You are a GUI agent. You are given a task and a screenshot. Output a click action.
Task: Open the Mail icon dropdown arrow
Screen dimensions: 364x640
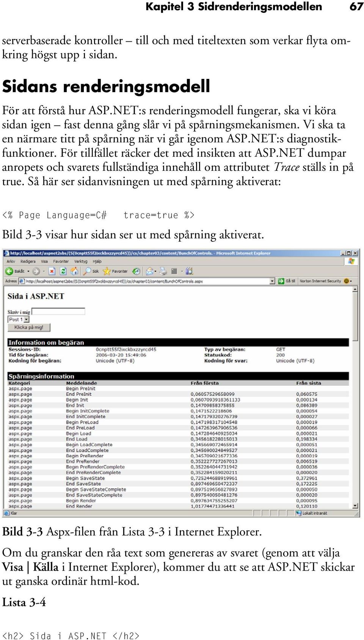pyautogui.click(x=155, y=271)
